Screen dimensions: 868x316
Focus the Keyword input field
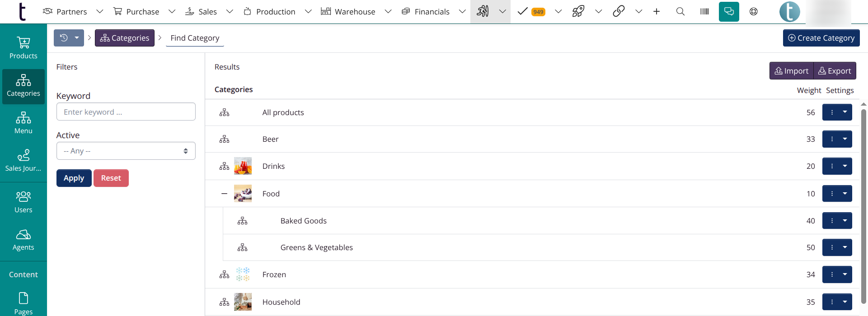126,112
